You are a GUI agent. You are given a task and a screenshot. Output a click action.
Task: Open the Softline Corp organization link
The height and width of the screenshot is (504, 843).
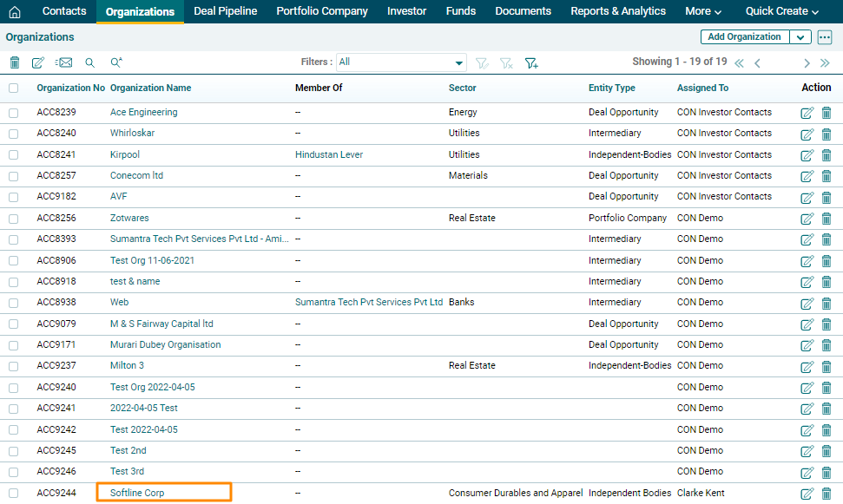click(x=137, y=493)
